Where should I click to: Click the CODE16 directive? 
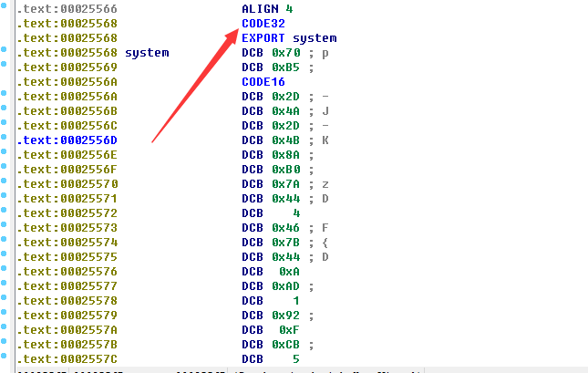coord(263,82)
